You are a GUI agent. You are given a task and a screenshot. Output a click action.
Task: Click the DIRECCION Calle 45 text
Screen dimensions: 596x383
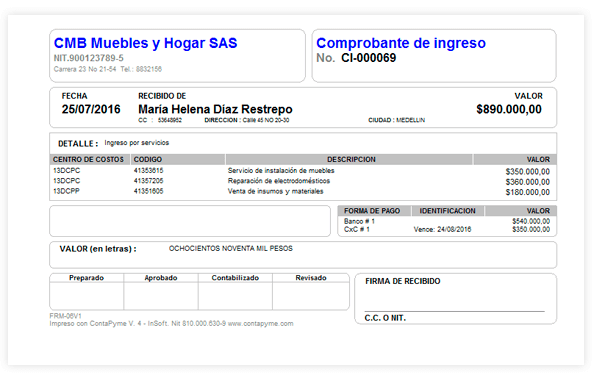pos(247,120)
